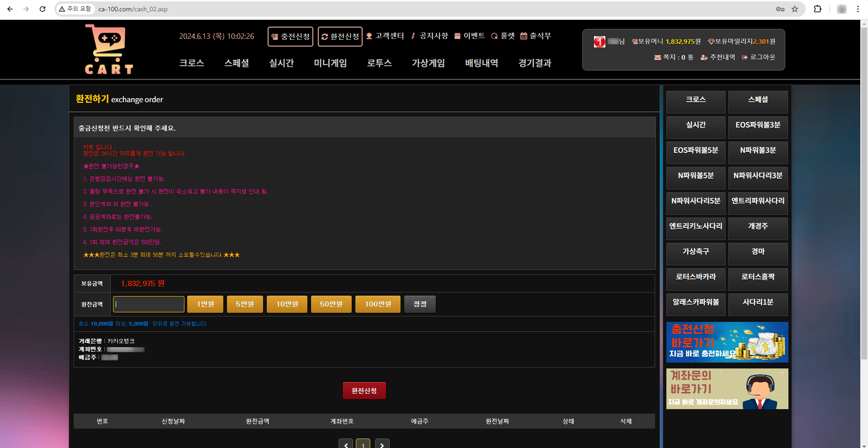Click the 충전신청 바로가기 banner
The height and width of the screenshot is (448, 868).
click(727, 342)
